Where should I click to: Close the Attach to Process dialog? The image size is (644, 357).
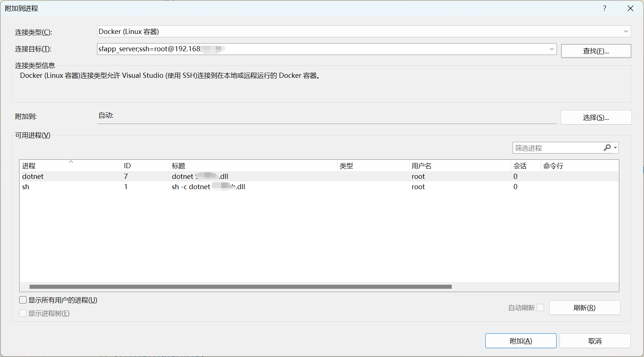tap(630, 8)
